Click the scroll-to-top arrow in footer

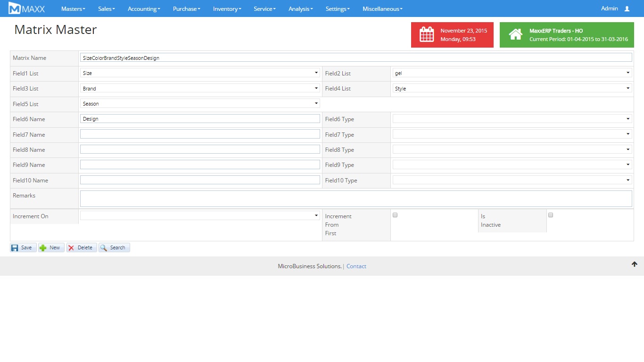(x=634, y=264)
